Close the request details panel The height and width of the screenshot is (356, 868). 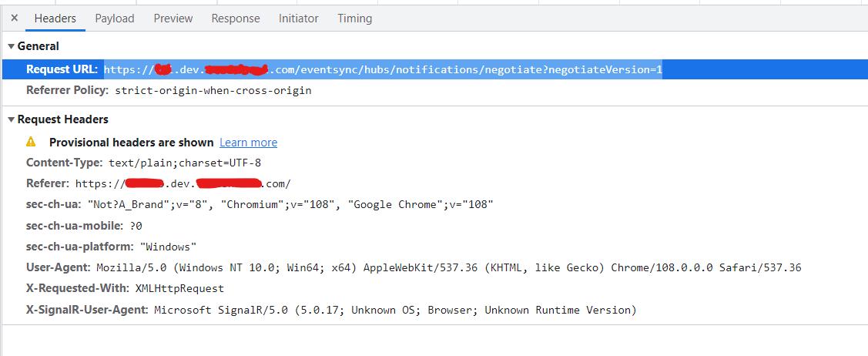(x=14, y=18)
